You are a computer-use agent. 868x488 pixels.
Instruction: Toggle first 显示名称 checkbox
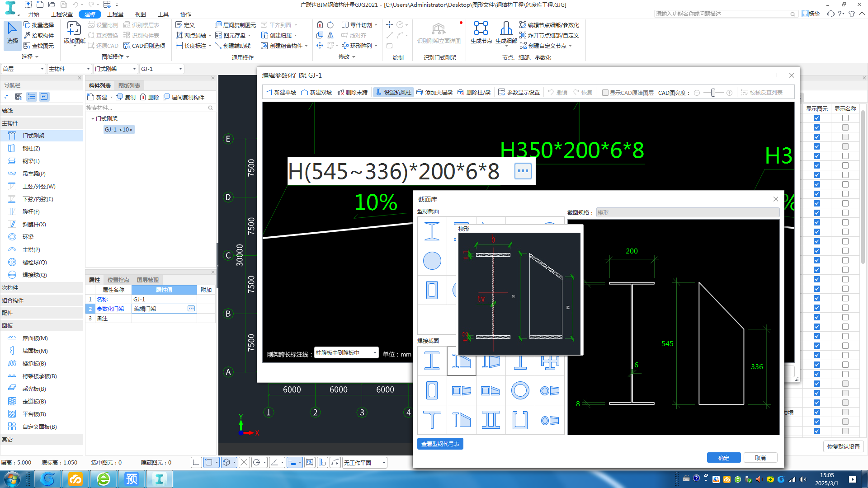845,118
